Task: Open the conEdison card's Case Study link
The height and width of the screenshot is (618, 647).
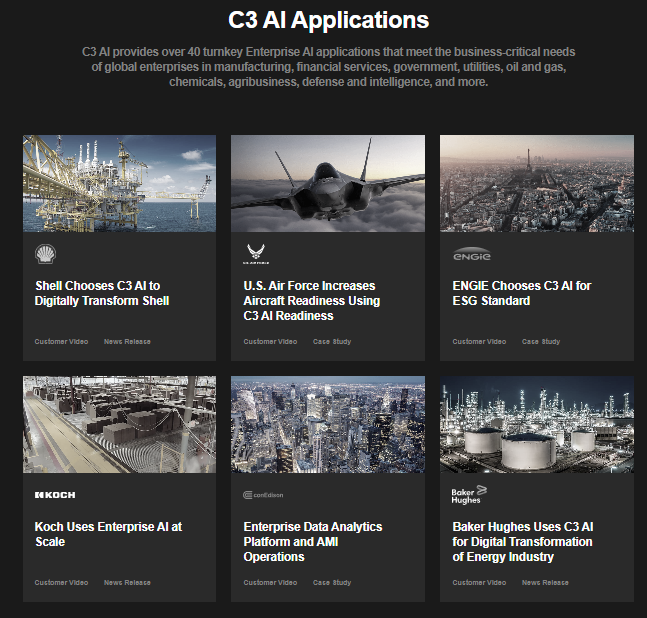Action: coord(332,583)
